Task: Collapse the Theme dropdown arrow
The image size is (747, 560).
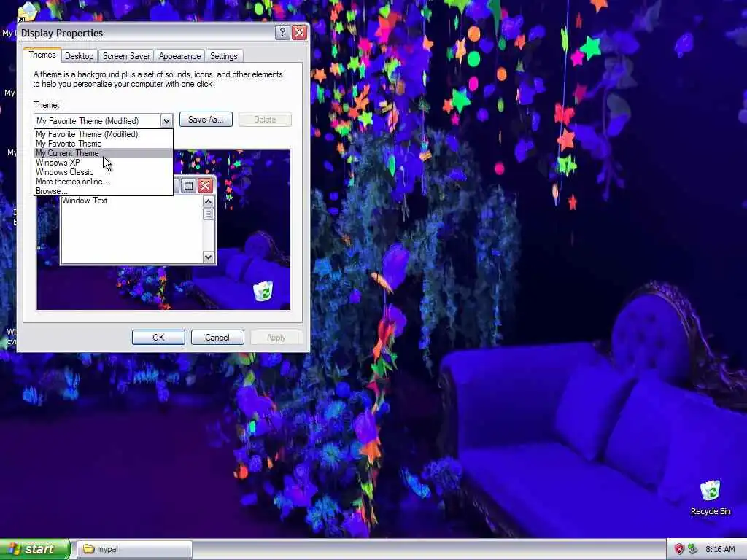Action: click(x=166, y=120)
